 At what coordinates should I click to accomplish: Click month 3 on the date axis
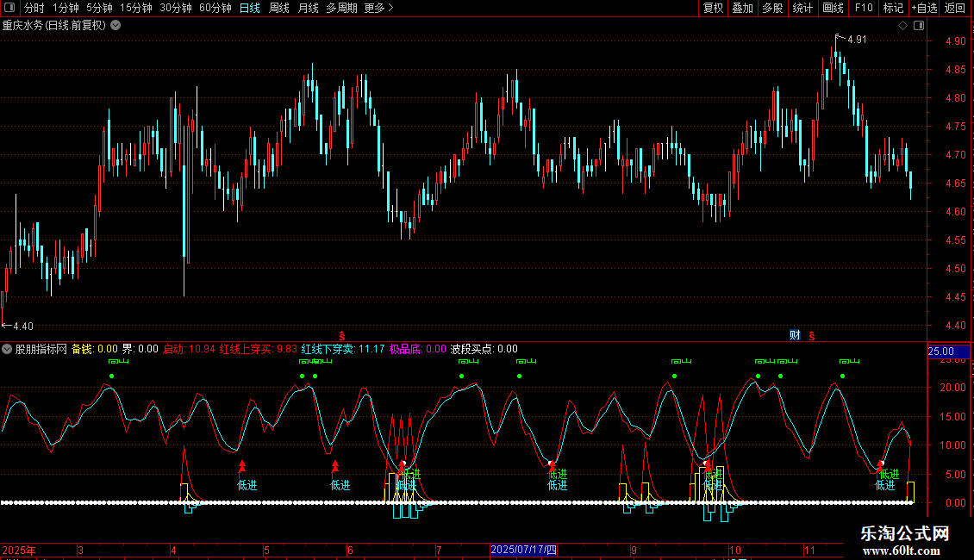tap(80, 550)
